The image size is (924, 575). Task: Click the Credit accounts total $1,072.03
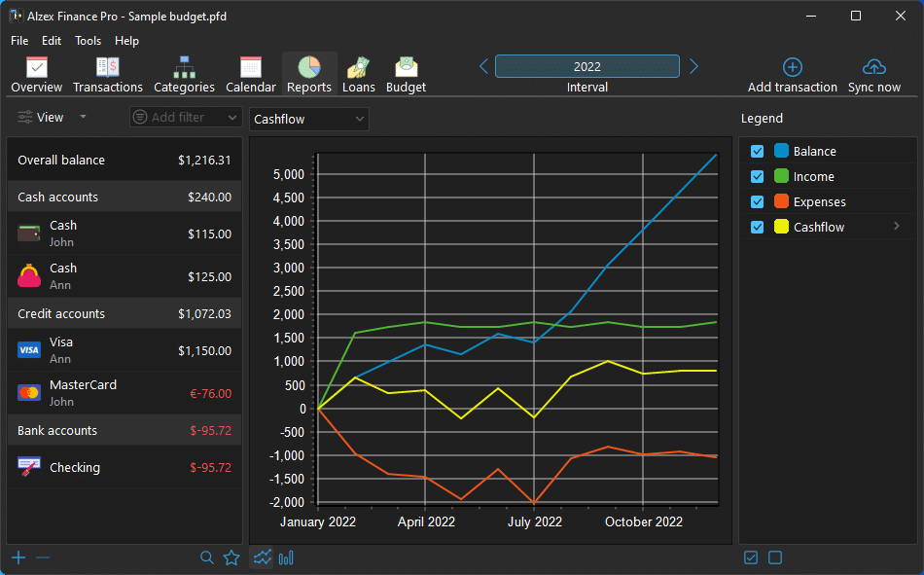tap(204, 314)
